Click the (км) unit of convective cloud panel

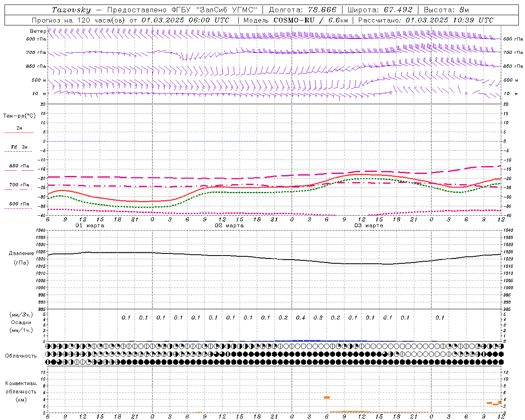click(x=21, y=399)
